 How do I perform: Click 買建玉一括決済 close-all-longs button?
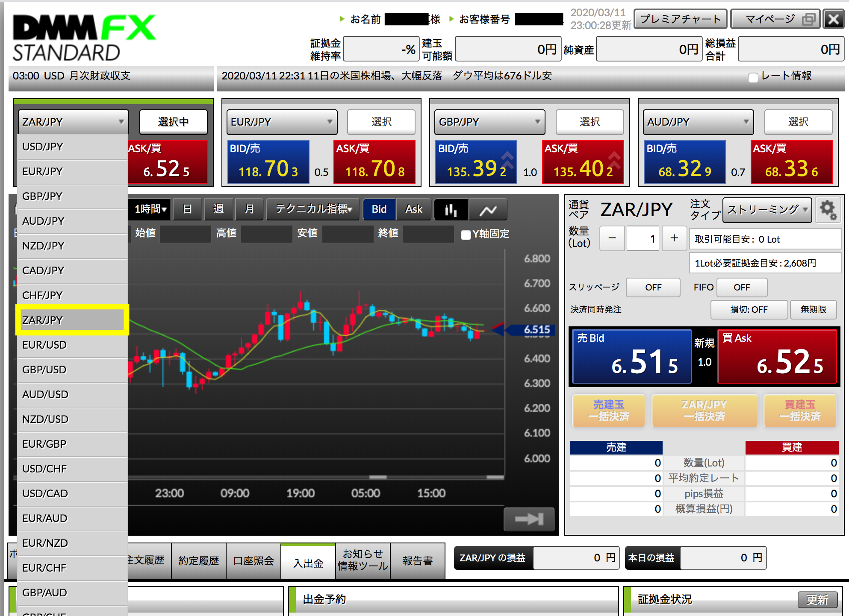click(x=800, y=411)
